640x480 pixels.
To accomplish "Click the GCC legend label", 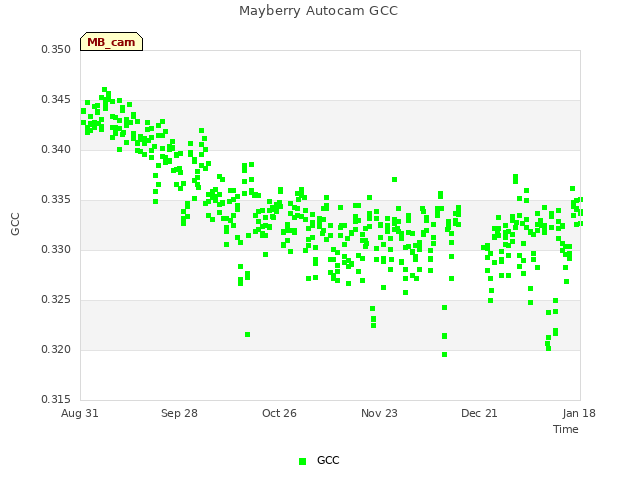I will (x=328, y=460).
